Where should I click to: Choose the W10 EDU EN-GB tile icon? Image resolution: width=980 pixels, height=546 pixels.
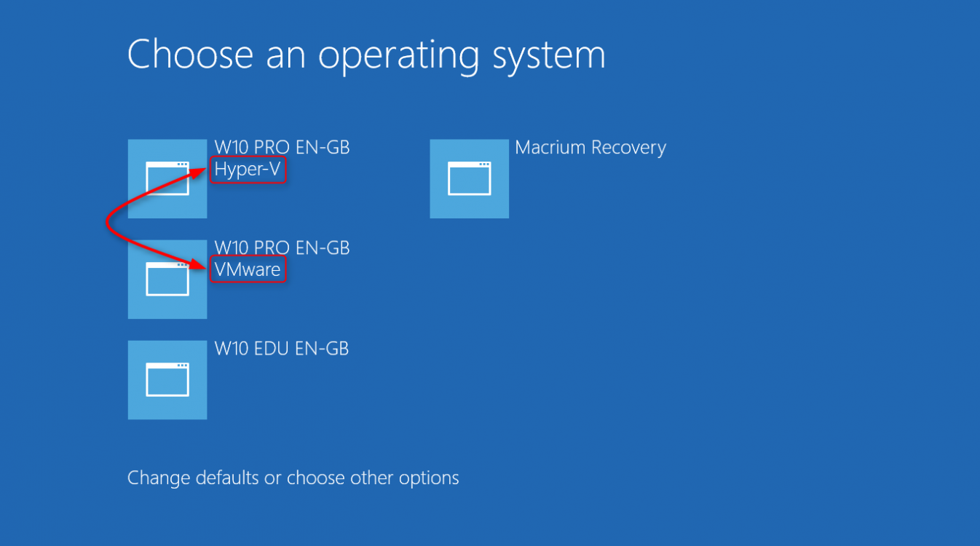click(x=167, y=380)
